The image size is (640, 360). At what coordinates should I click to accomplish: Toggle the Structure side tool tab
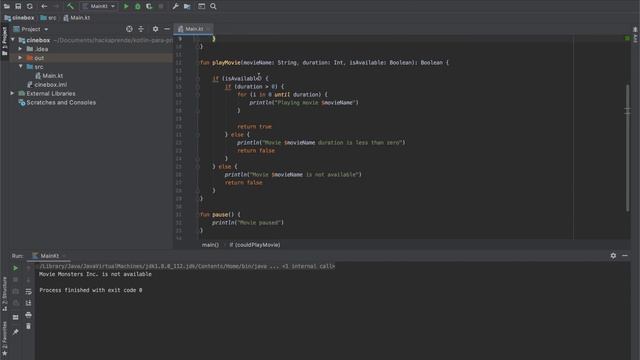[x=4, y=294]
